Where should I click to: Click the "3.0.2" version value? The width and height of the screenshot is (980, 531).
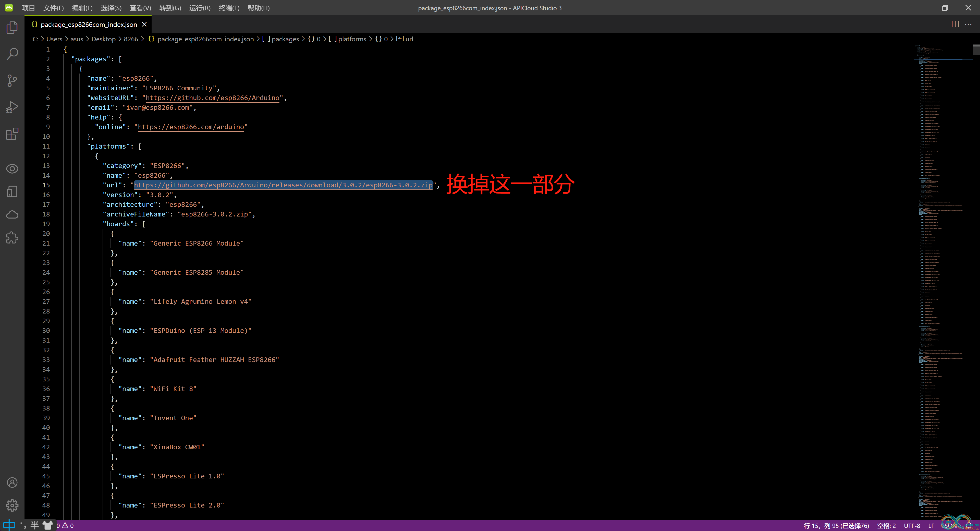point(160,195)
